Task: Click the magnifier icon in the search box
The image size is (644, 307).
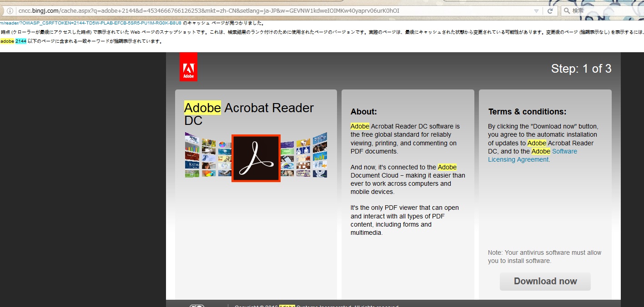Action: [567, 11]
